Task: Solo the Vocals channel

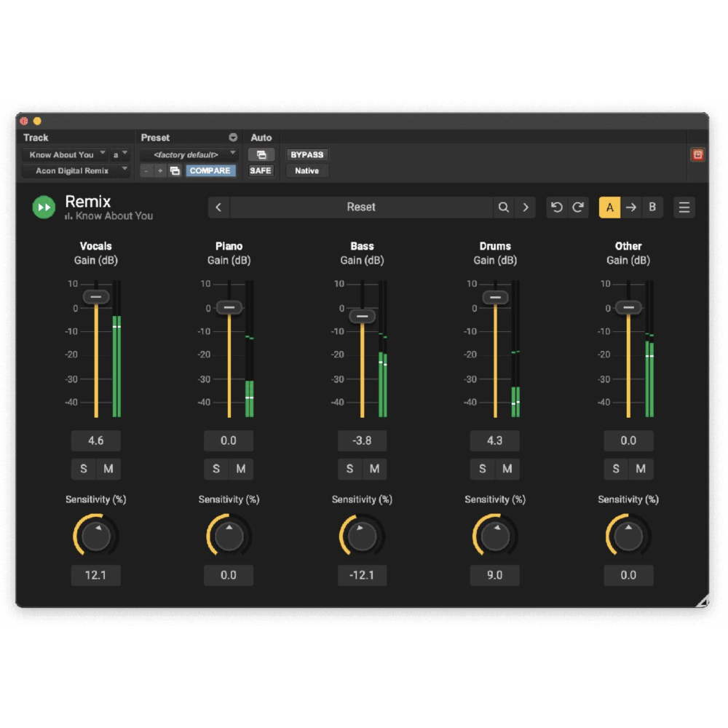Action: (83, 469)
